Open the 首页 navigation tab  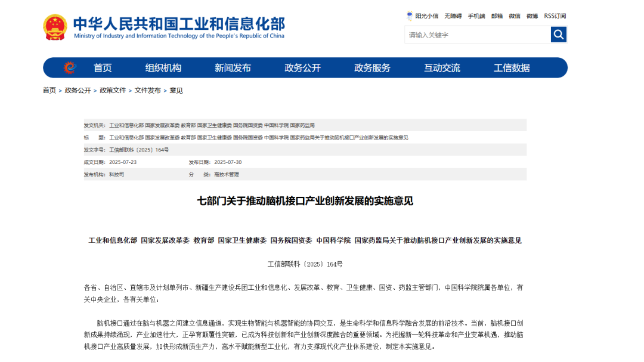tap(103, 68)
